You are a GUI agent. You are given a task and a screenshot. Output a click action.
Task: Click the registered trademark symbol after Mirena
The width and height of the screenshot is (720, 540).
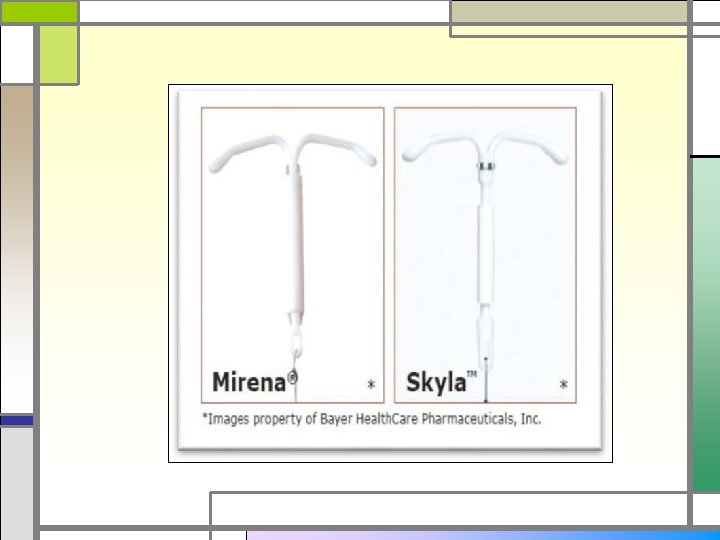292,378
